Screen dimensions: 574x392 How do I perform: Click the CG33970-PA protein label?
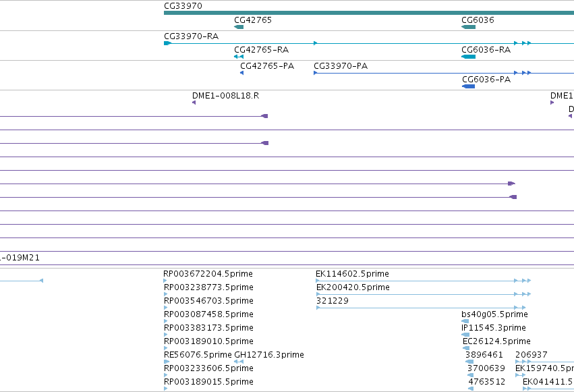click(341, 66)
